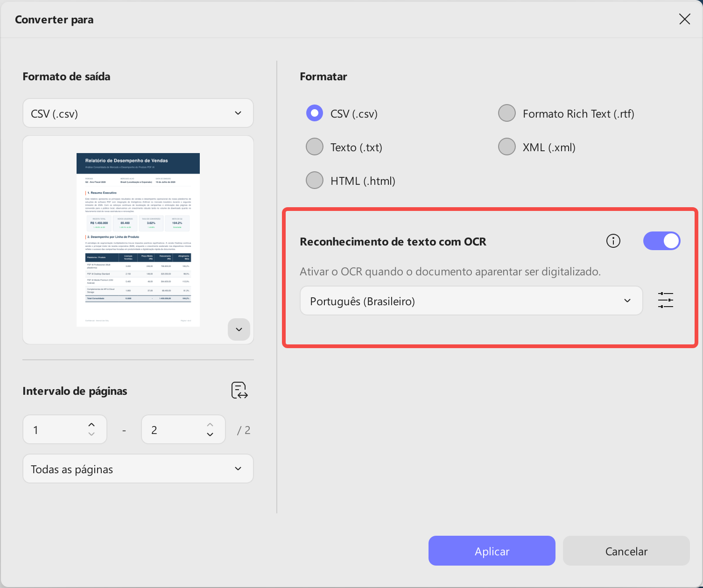Choose Formato Rich Text (.rtf) option
Image resolution: width=703 pixels, height=588 pixels.
[x=566, y=113]
